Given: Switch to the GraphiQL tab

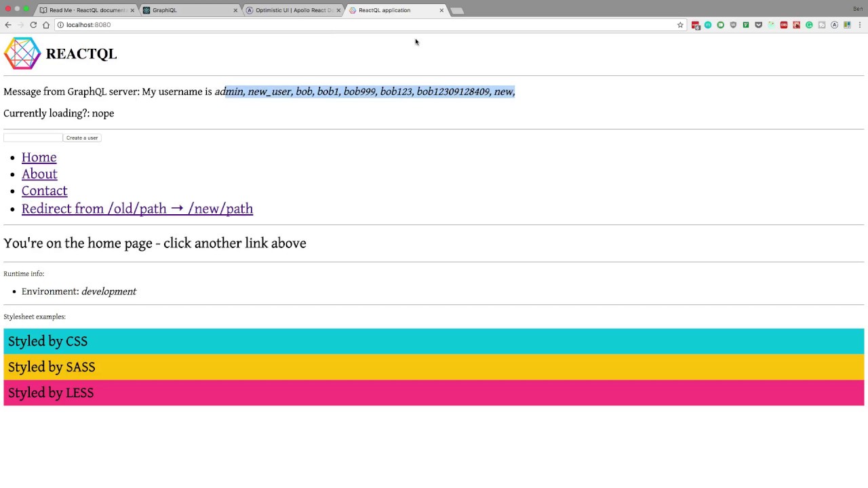Looking at the screenshot, I should point(190,10).
